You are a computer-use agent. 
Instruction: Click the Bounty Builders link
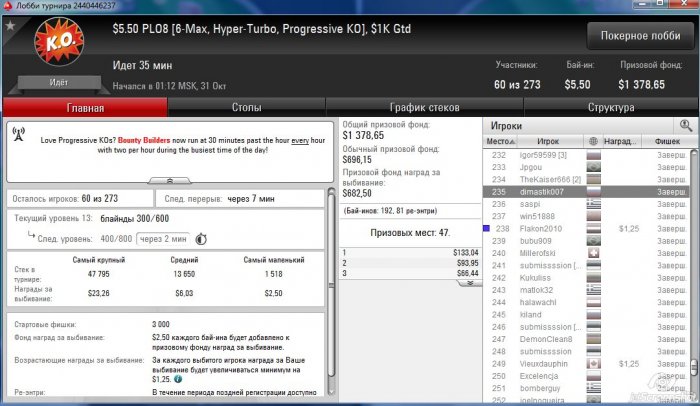click(x=144, y=140)
